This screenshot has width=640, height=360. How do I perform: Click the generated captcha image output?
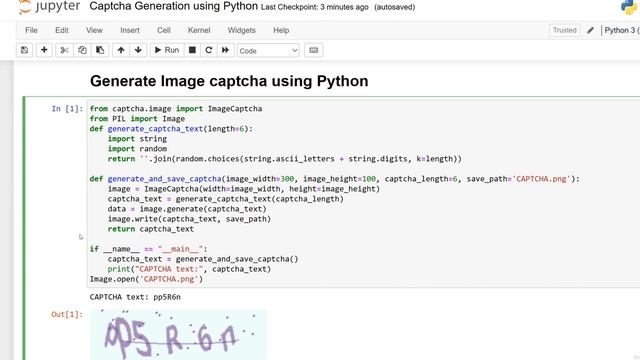[x=178, y=335]
